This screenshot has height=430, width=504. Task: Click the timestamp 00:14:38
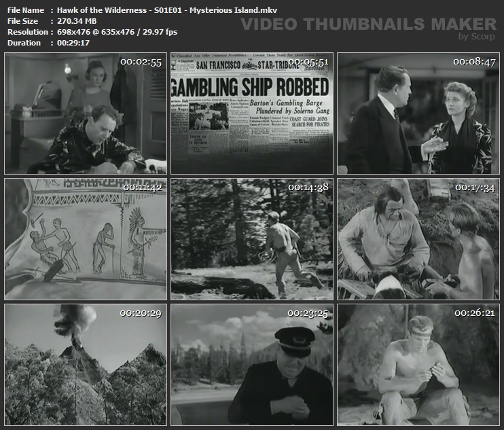coord(308,187)
